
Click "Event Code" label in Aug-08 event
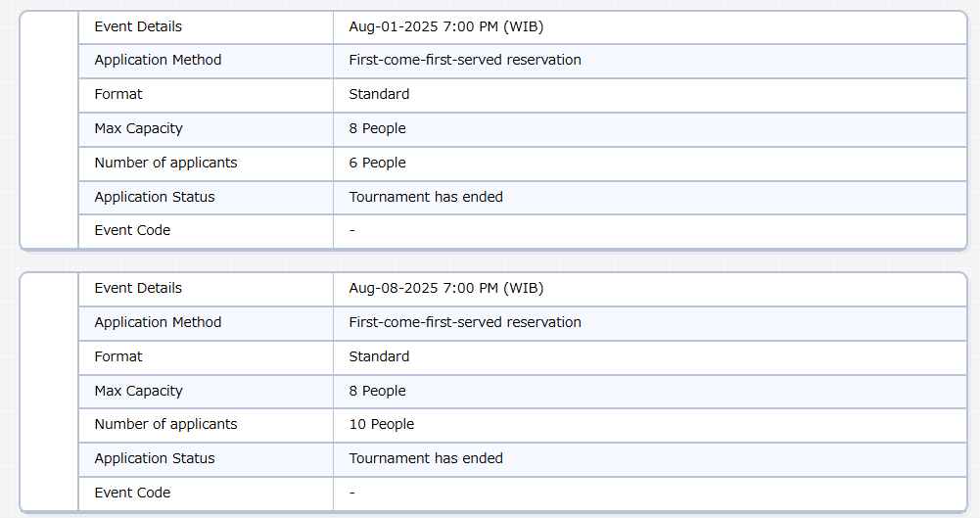tap(132, 493)
